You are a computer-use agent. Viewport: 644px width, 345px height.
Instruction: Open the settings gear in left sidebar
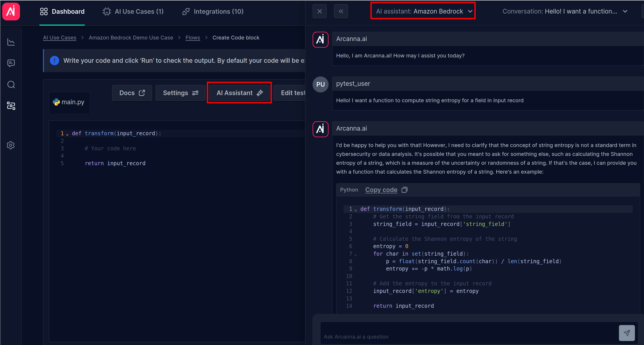coord(11,145)
